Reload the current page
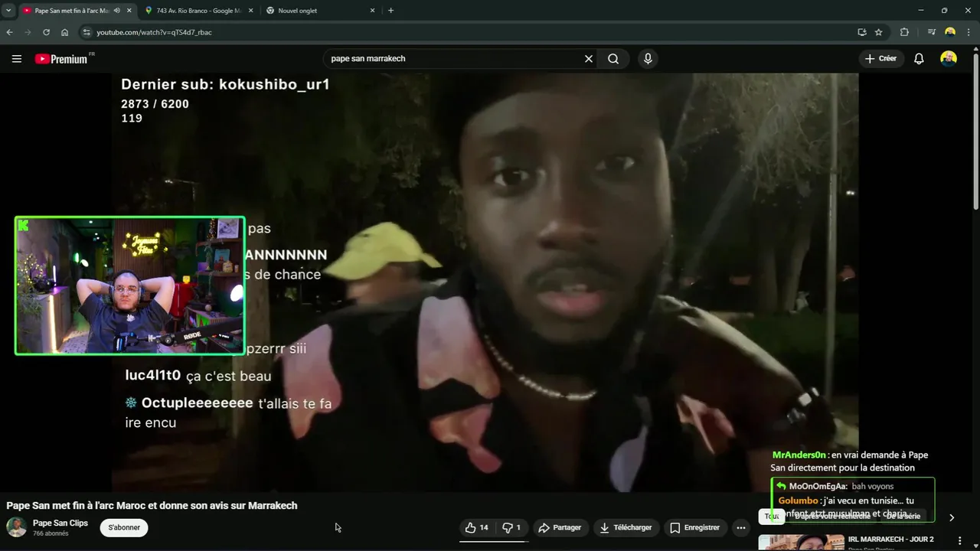Screen dimensions: 980x551 click(x=46, y=32)
